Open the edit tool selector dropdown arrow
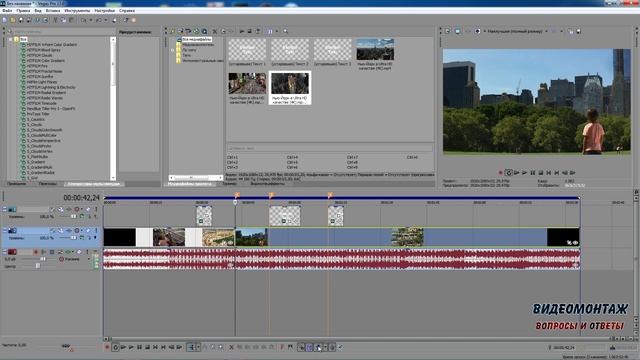This screenshot has width=640, height=360. (198, 347)
